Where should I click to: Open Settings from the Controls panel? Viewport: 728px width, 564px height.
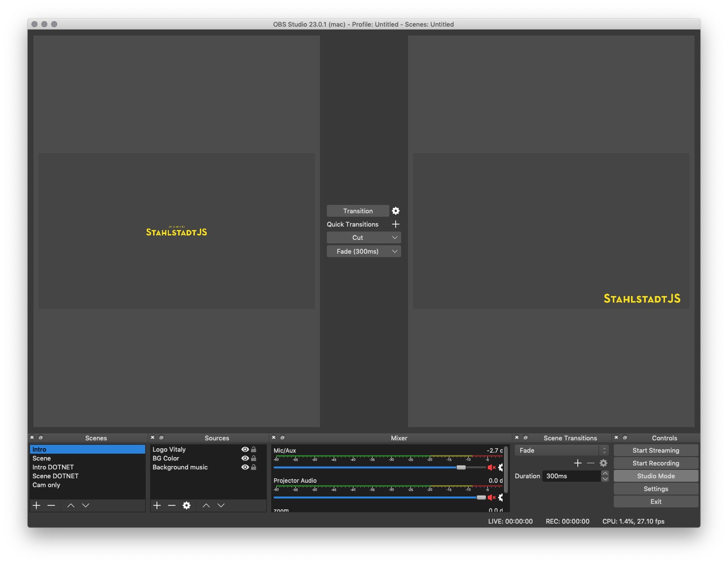(656, 489)
